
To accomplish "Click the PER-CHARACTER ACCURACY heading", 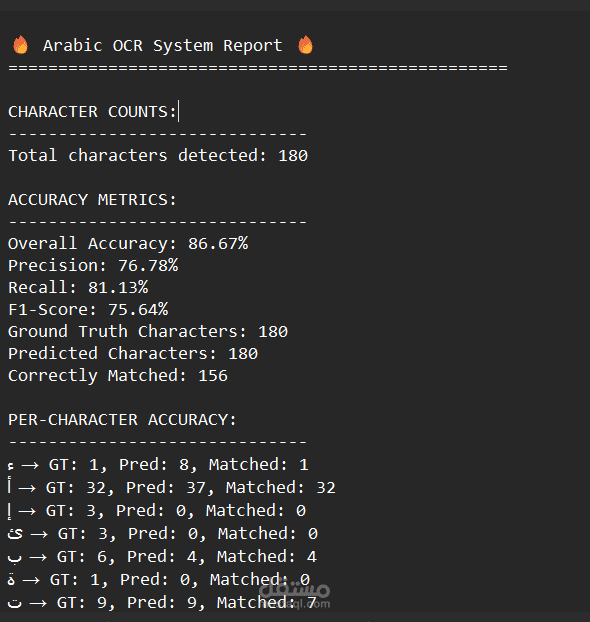I will point(122,420).
